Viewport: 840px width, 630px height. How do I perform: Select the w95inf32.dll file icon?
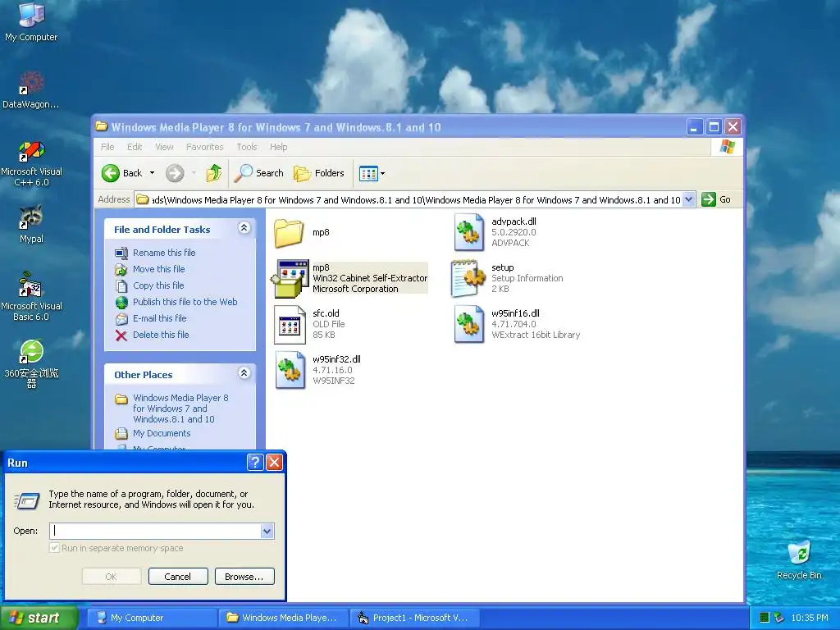click(290, 370)
